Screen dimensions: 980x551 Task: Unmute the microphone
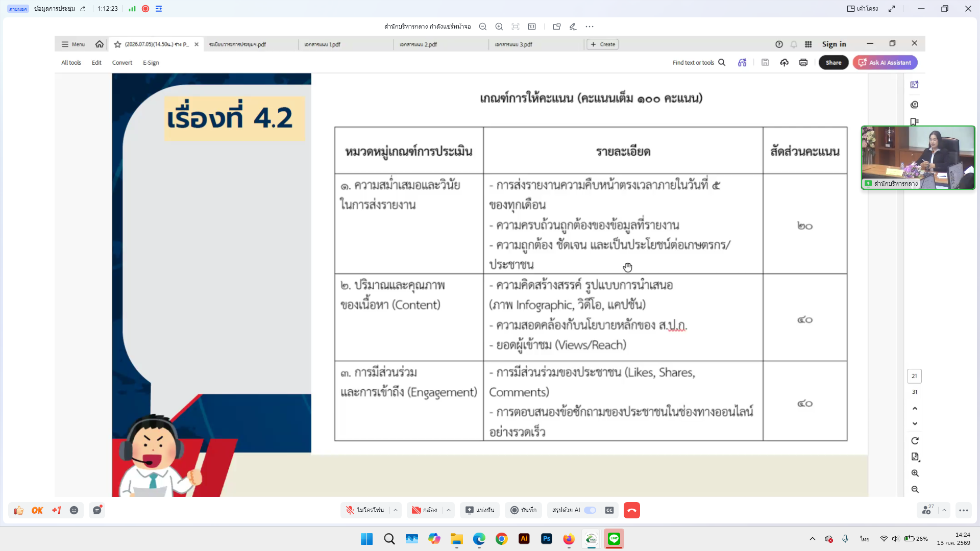coord(365,510)
